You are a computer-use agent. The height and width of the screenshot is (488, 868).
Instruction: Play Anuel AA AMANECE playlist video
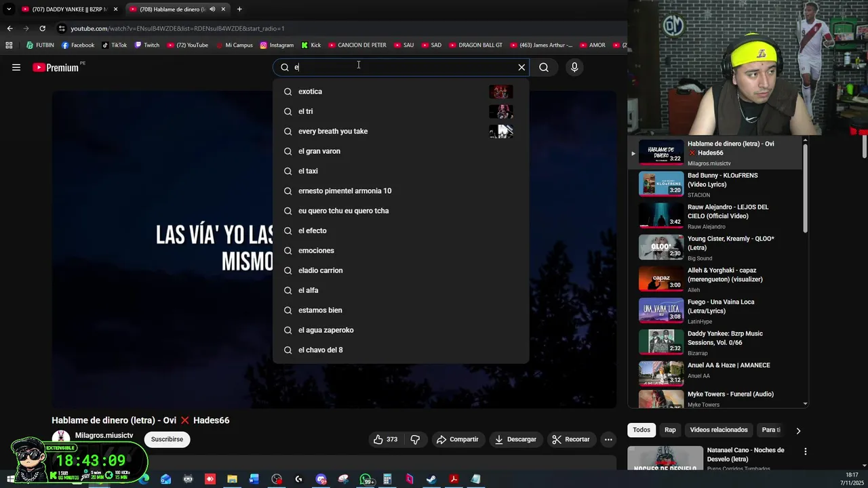click(x=719, y=373)
